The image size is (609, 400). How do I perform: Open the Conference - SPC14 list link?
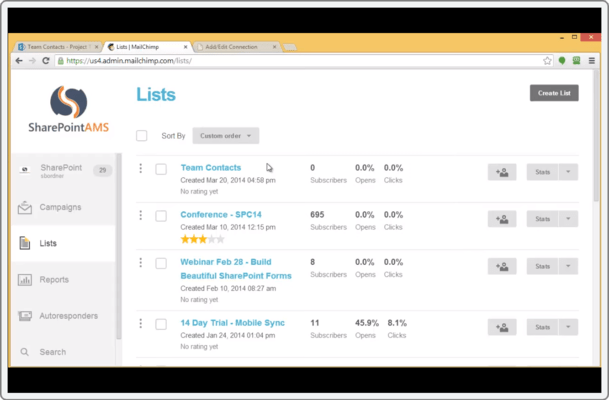221,215
